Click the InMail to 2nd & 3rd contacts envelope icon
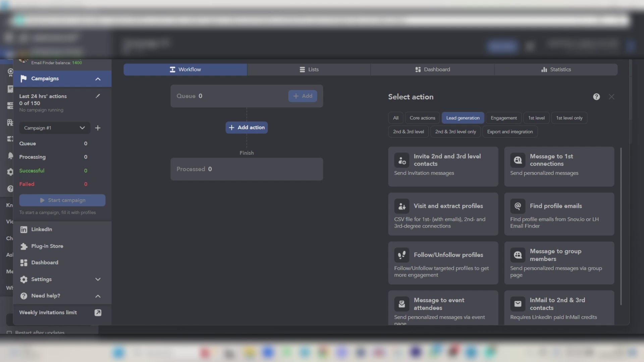Screen dimensions: 644x362 (x=518, y=304)
